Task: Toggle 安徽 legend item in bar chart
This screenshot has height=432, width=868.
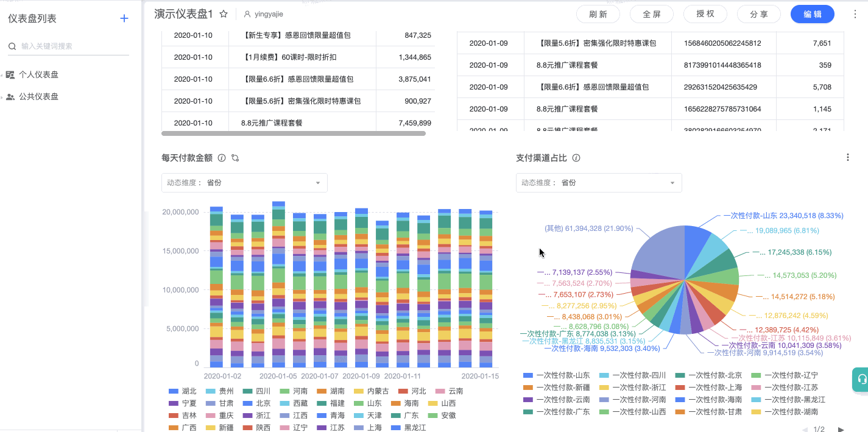Action: pos(442,416)
